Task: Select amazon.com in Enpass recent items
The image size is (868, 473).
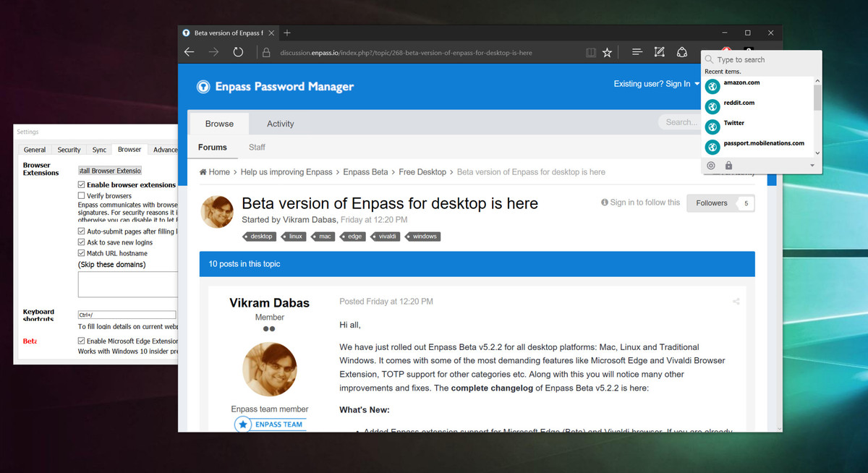Action: [x=758, y=86]
